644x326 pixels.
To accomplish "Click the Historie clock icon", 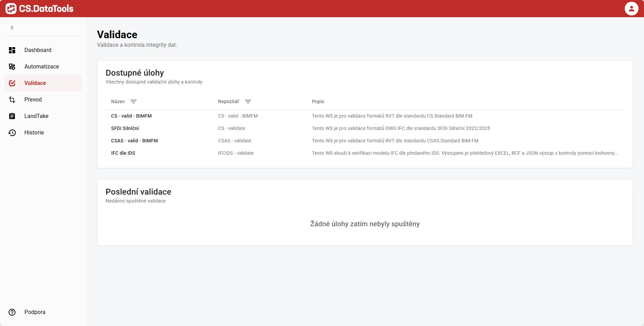I will [12, 133].
